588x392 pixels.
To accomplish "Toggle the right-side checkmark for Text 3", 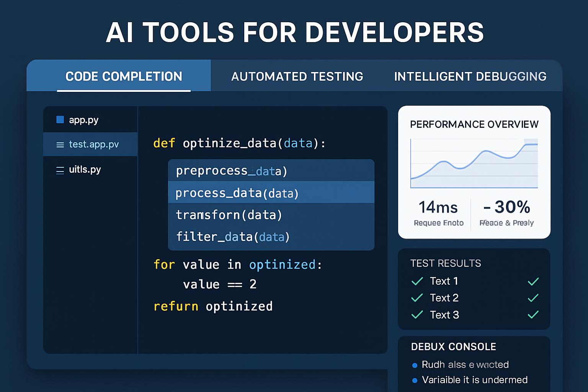I will 533,315.
